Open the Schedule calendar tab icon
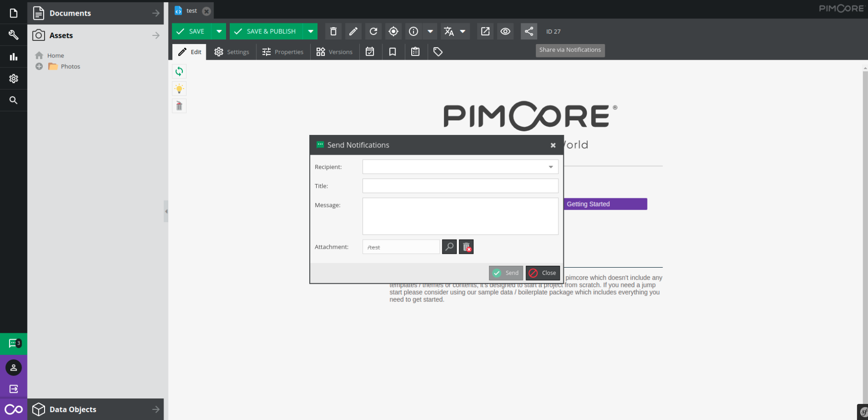 (370, 52)
